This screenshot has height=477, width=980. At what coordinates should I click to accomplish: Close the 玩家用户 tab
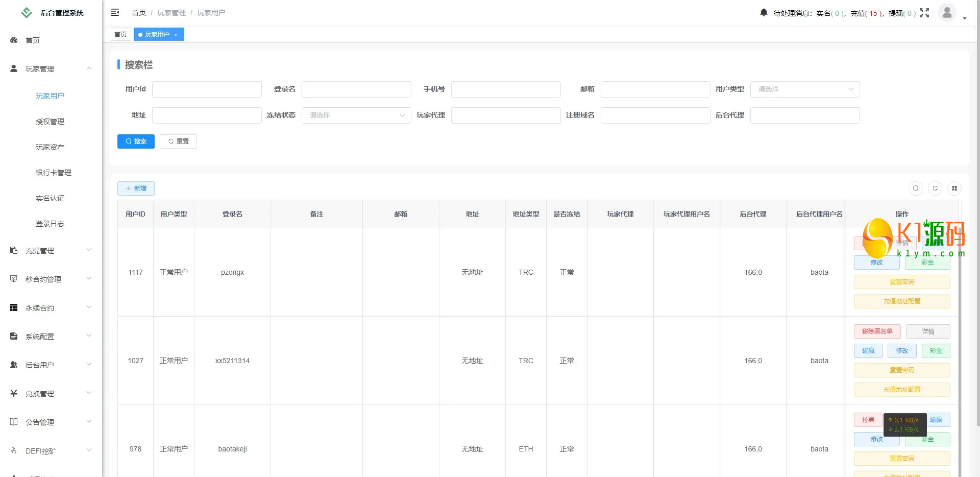click(x=176, y=35)
